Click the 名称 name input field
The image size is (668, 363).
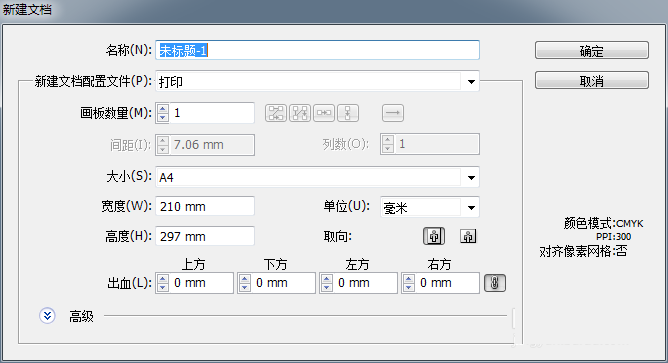tap(317, 50)
